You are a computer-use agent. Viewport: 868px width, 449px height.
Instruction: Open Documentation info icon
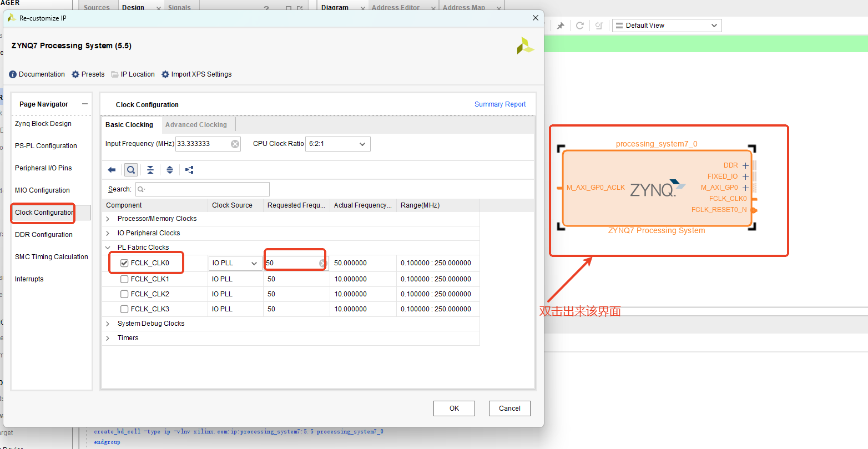(13, 74)
